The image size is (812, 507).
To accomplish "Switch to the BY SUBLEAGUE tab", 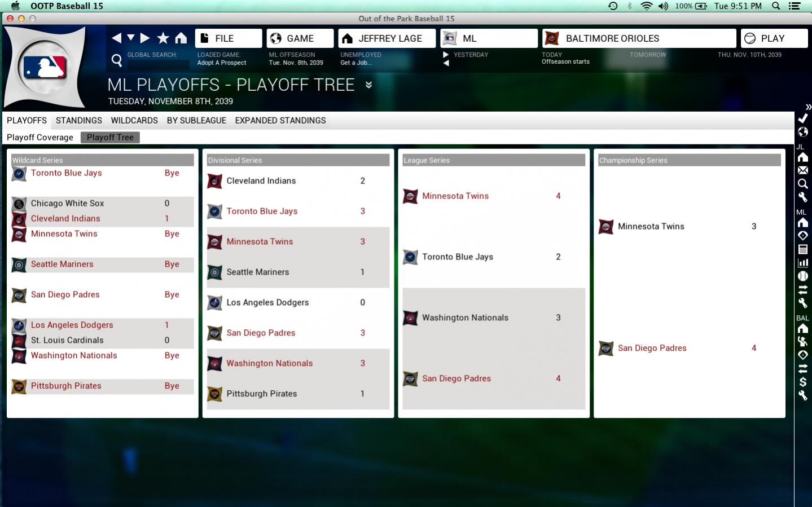I will pos(196,120).
